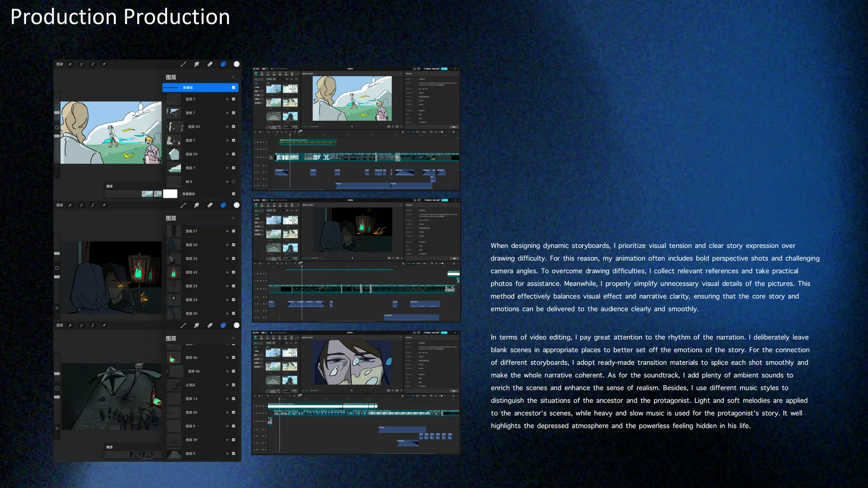Screen dimensions: 868x488
Task: Activate the S-shaped Selection tool in top Procreate panel
Action: point(93,64)
